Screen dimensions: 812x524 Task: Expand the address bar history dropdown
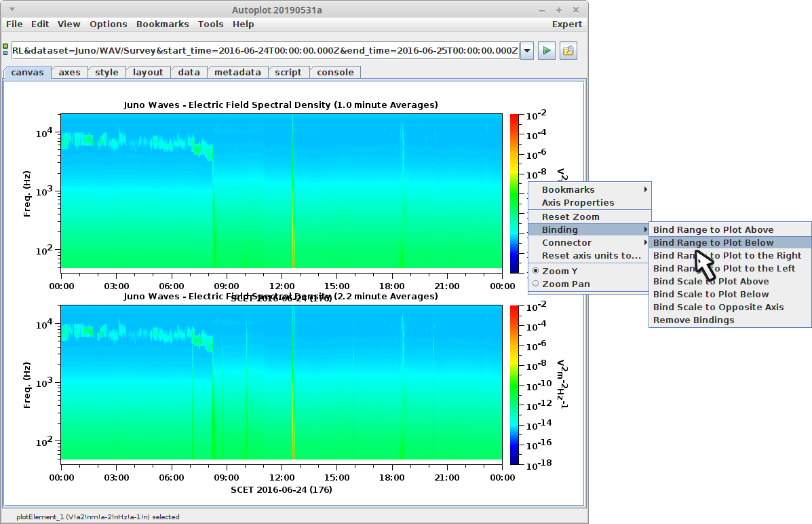pyautogui.click(x=527, y=51)
